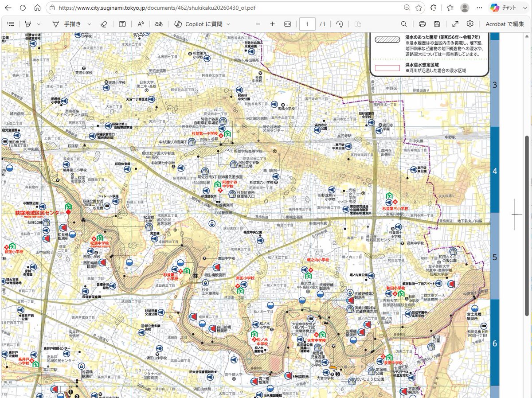Fit PDF to page width
532x398 pixels.
287,24
